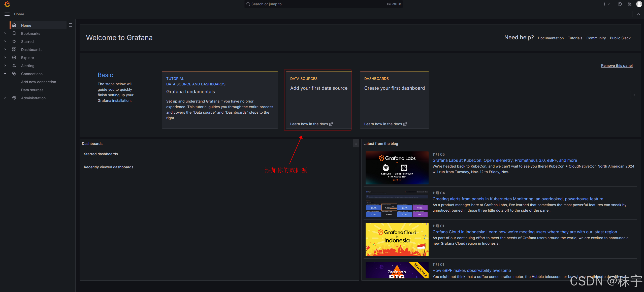Image resolution: width=644 pixels, height=292 pixels.
Task: Click the user profile avatar
Action: [x=639, y=4]
